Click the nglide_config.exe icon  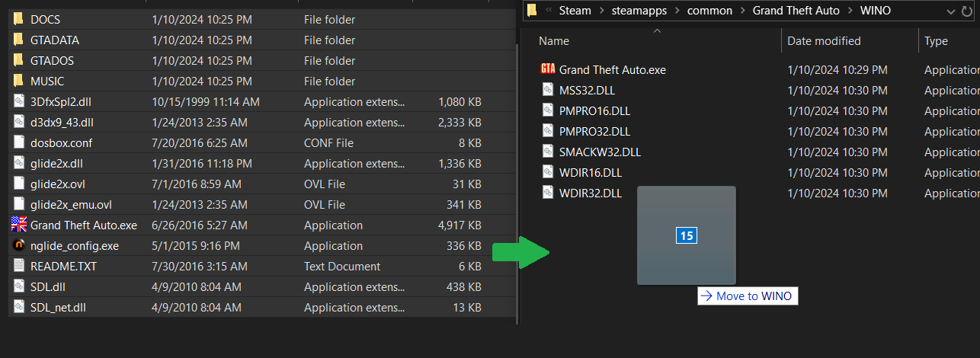click(x=19, y=245)
